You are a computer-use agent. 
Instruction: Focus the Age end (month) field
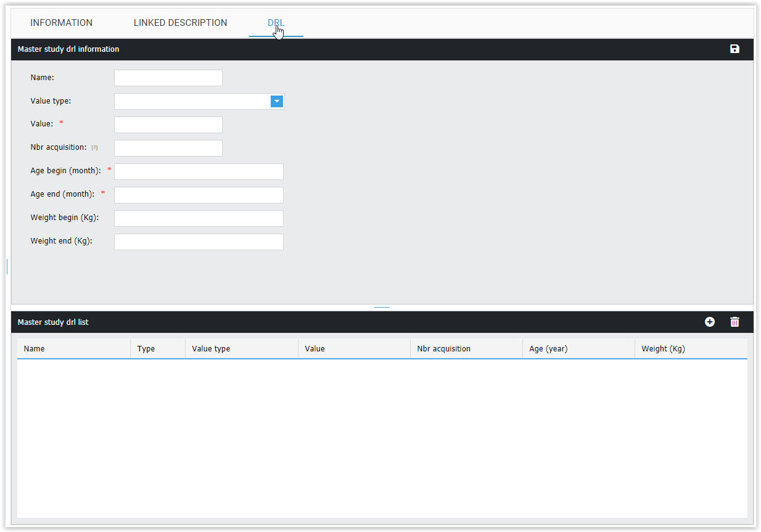pyautogui.click(x=199, y=195)
